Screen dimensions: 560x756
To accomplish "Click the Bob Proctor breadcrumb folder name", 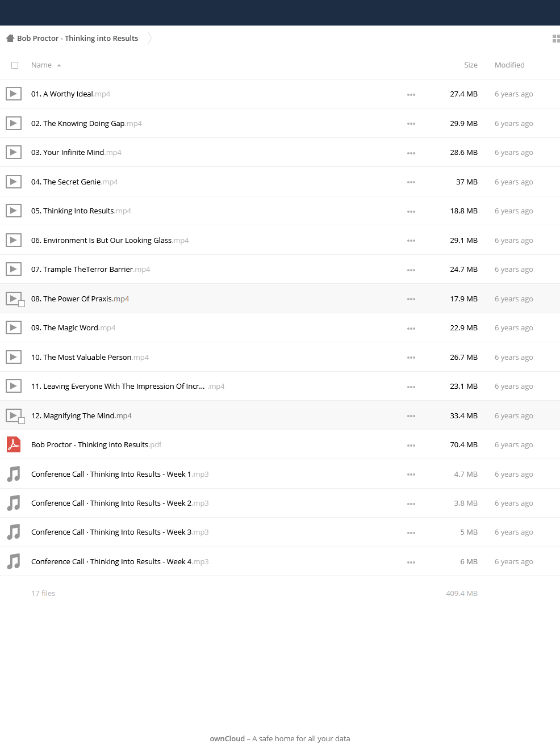I will [77, 39].
